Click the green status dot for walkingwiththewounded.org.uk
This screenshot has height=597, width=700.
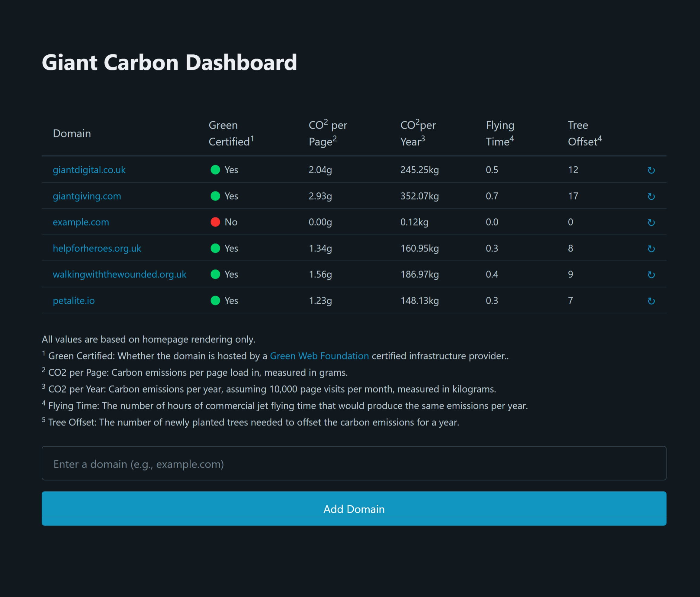[215, 274]
